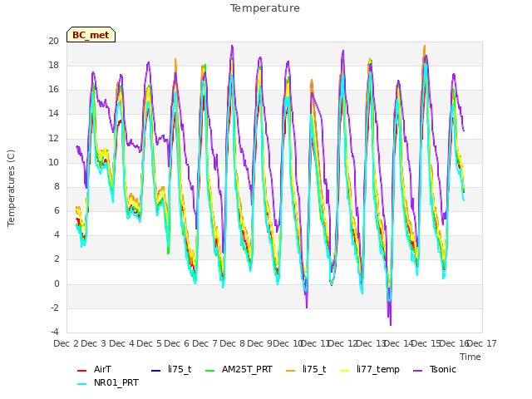Click the Dec 8 x-axis tick
The image size is (532, 399).
click(x=233, y=343)
